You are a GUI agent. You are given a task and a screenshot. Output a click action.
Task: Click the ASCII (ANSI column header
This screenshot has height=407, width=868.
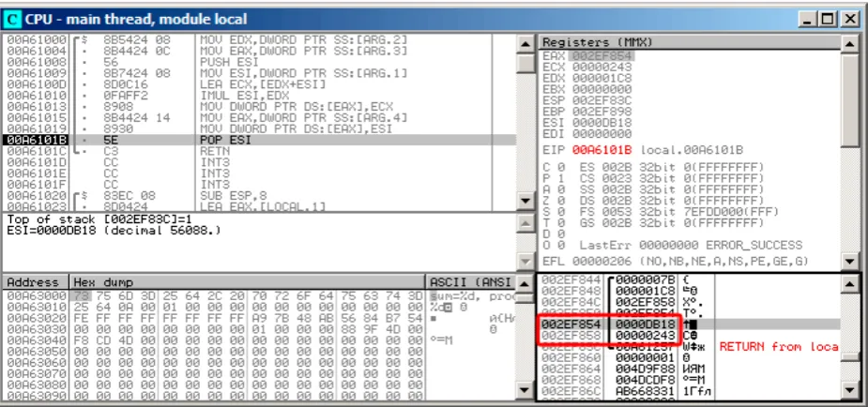coord(470,282)
